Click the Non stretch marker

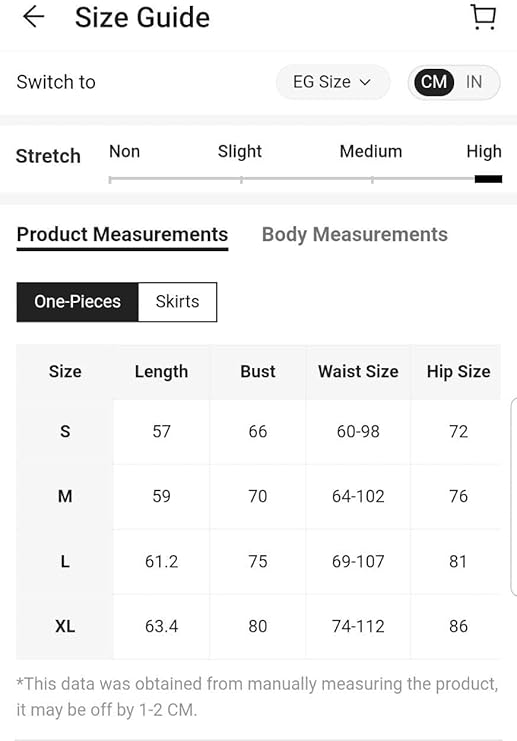[x=110, y=180]
